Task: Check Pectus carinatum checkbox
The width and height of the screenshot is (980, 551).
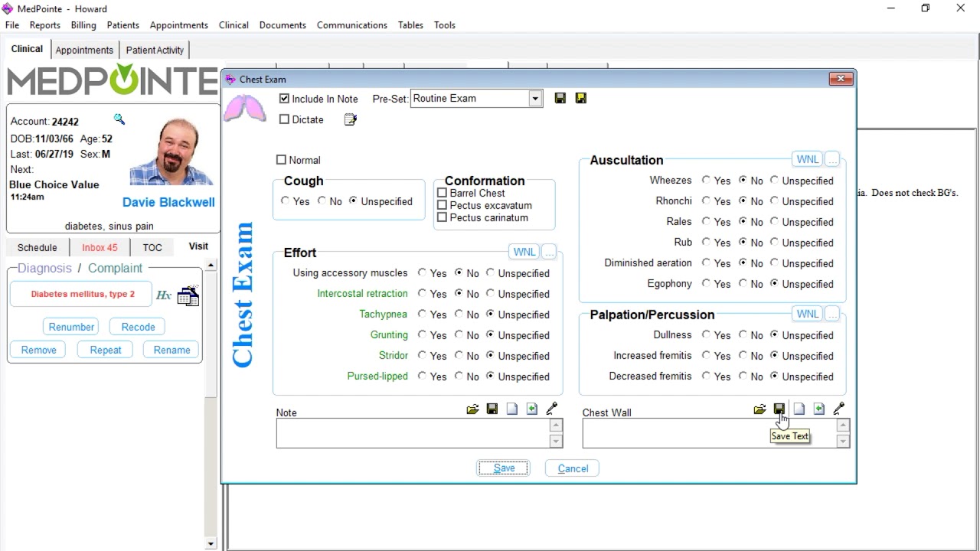Action: (442, 217)
